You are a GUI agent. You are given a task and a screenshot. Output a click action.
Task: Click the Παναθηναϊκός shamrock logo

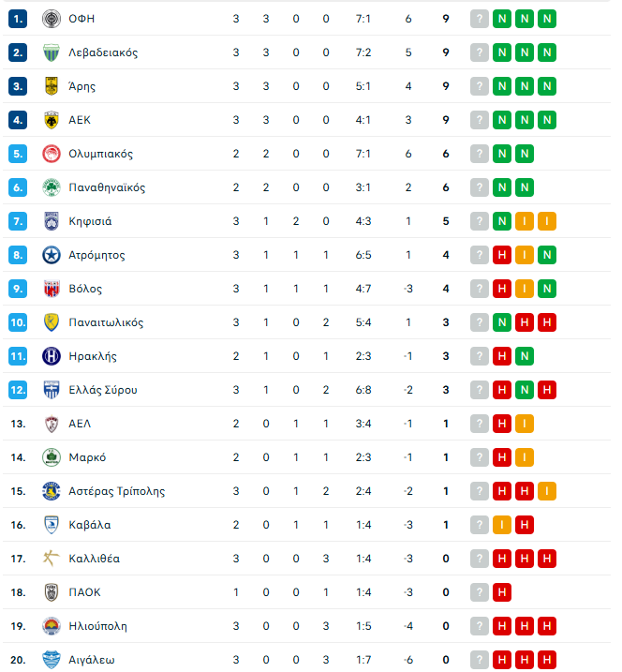[52, 187]
